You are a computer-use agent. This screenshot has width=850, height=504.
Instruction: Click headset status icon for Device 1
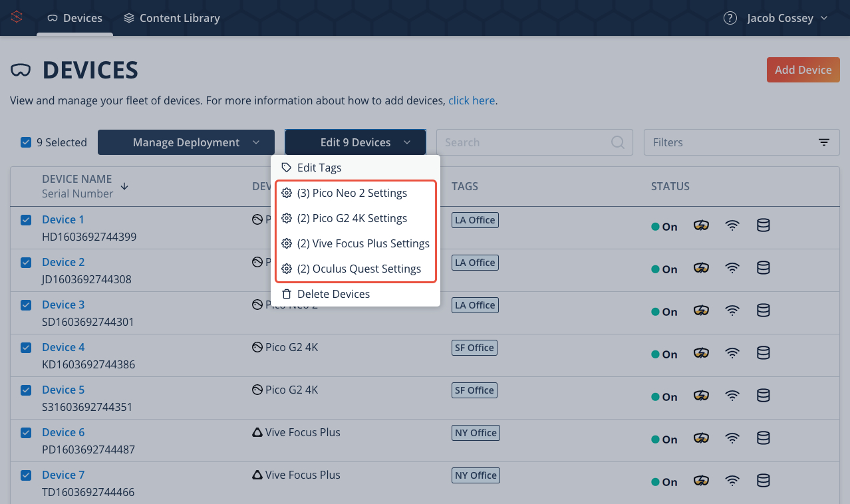coord(701,226)
